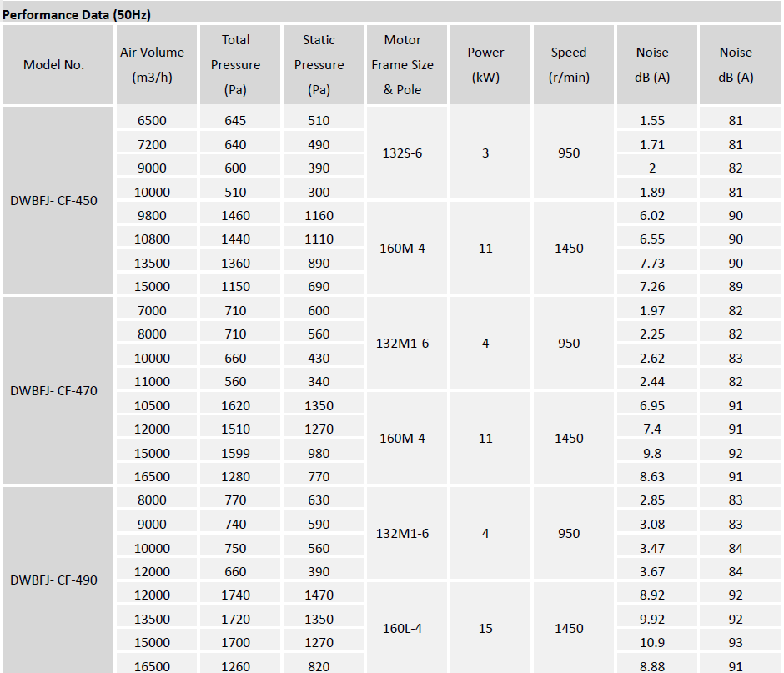Select the 6500 air volume cell
The width and height of the screenshot is (784, 673).
pyautogui.click(x=152, y=120)
